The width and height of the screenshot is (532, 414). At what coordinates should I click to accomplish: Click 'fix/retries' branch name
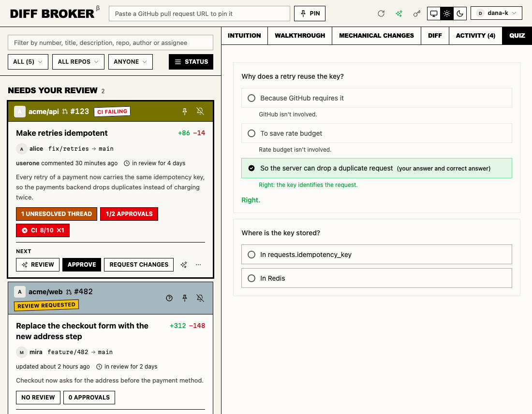(69, 149)
